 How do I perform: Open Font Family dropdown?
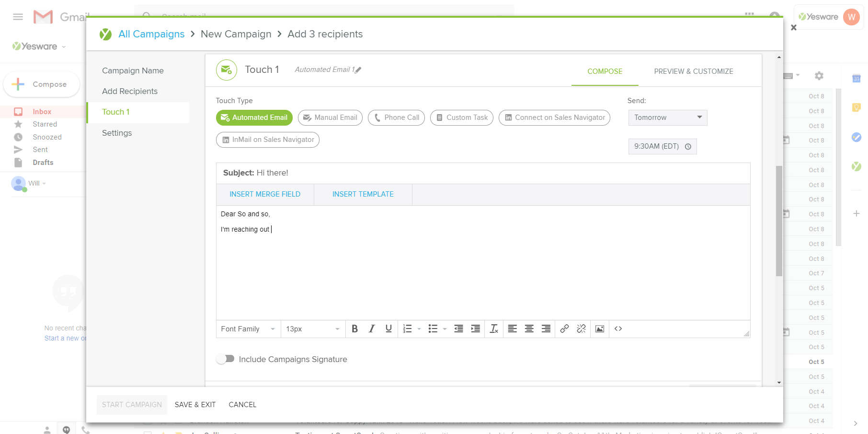pos(248,328)
